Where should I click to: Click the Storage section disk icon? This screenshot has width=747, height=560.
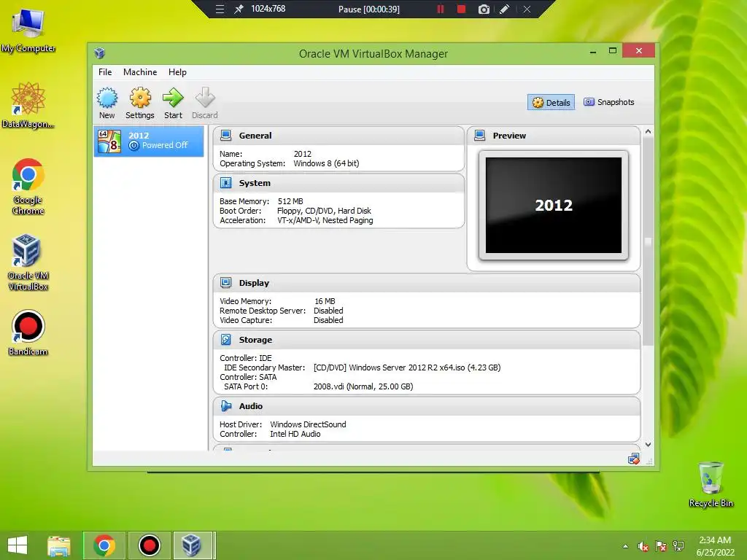pos(226,340)
